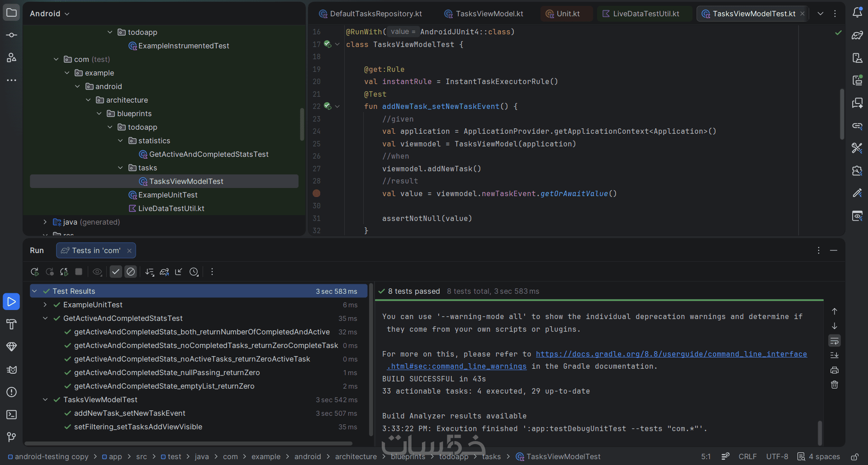
Task: Click the project tree vertical scrollbar
Action: point(302,124)
